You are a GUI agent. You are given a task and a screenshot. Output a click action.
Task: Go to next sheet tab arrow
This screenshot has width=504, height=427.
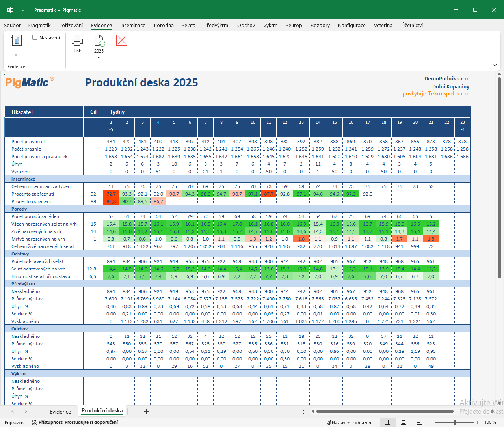[26, 411]
